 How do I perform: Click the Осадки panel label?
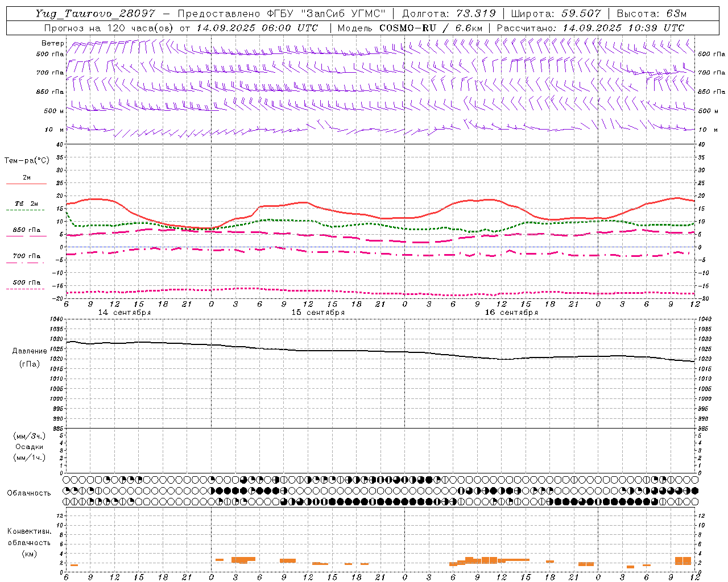pyautogui.click(x=30, y=447)
